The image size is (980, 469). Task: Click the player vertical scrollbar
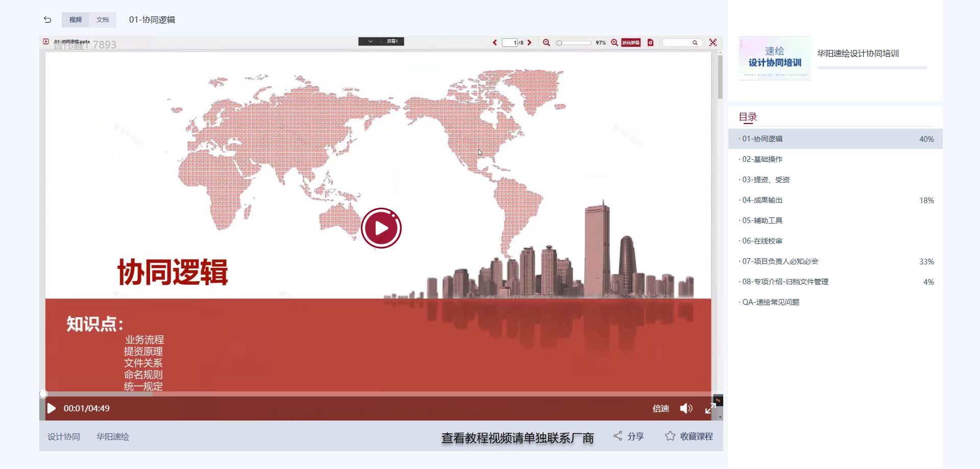[720, 77]
